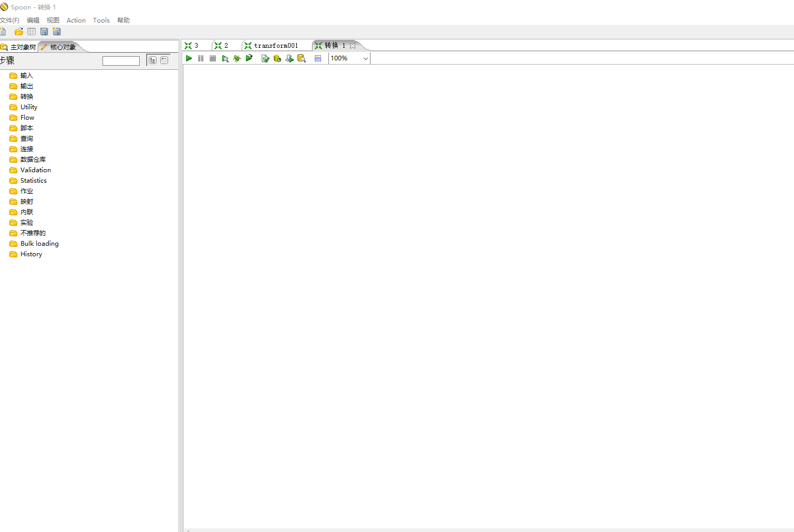Image resolution: width=794 pixels, height=532 pixels.
Task: Click the New file icon
Action: tap(3, 32)
